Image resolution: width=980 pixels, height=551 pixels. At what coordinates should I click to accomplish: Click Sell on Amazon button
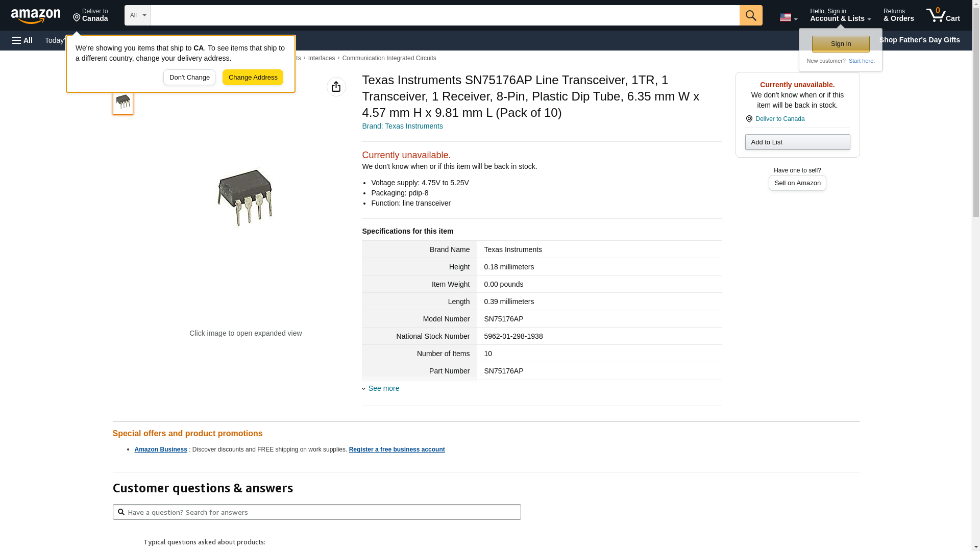(x=797, y=183)
